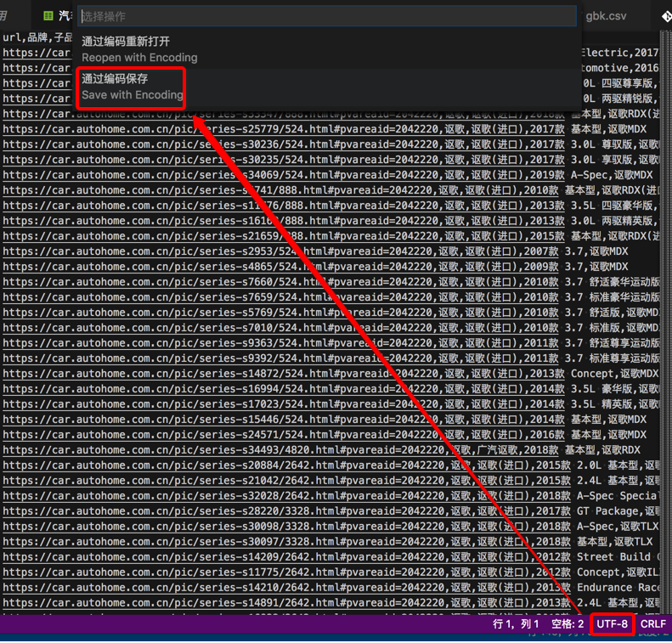The height and width of the screenshot is (643, 672).
Task: Click the text 3.5L 豪华版 in 2014款 row
Action: click(601, 389)
